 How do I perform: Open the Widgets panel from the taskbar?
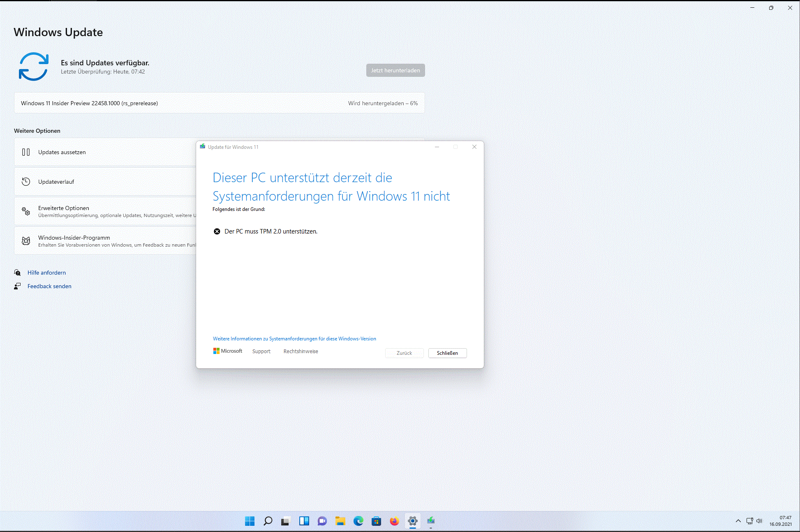click(304, 521)
